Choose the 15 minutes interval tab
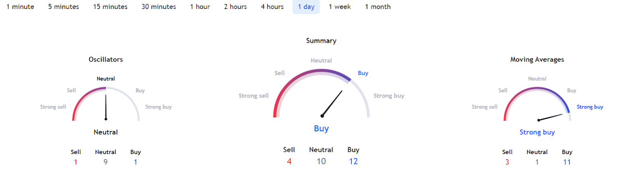Image resolution: width=644 pixels, height=183 pixels. pyautogui.click(x=110, y=7)
